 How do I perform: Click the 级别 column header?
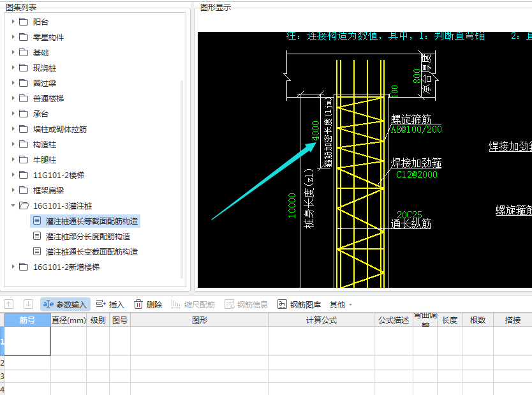point(98,320)
